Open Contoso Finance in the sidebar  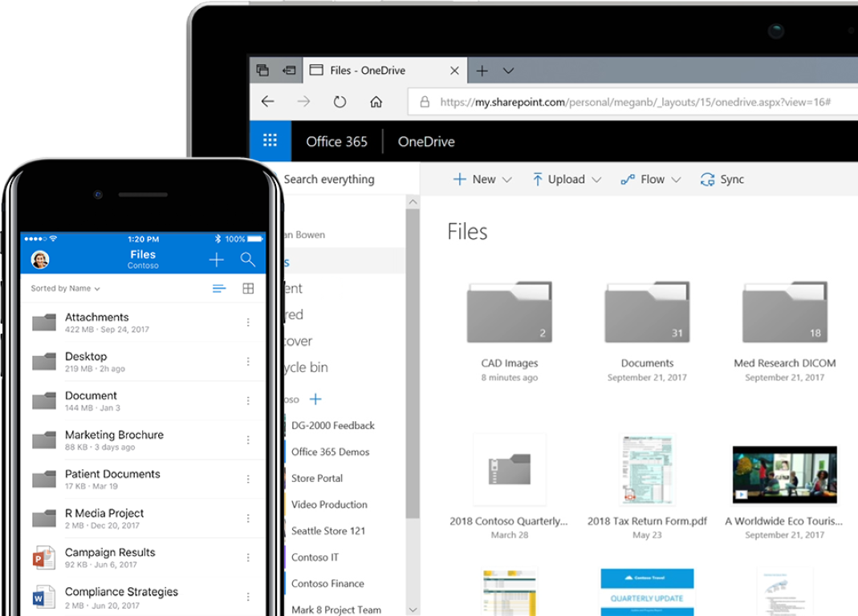click(327, 583)
